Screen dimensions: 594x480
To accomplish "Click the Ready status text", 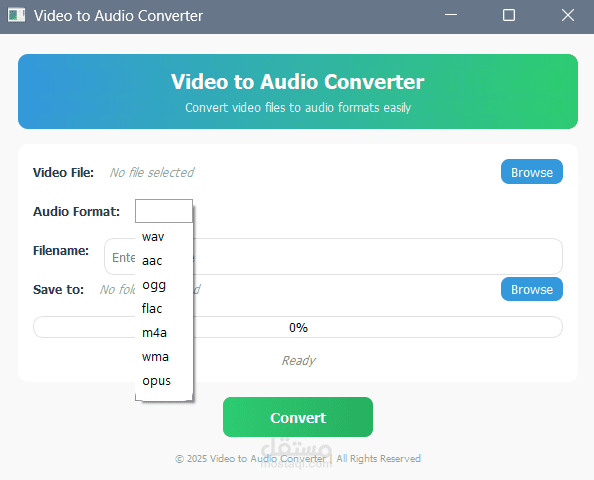I will tap(298, 360).
